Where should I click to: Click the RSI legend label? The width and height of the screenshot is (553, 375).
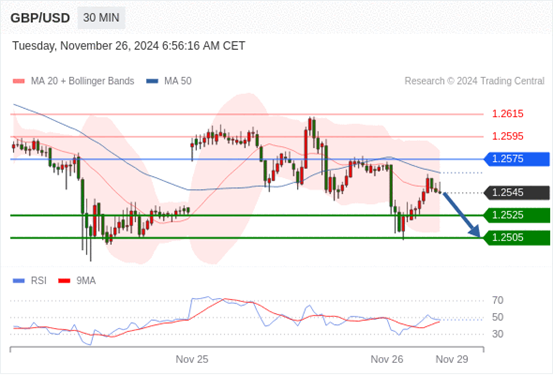pos(39,281)
